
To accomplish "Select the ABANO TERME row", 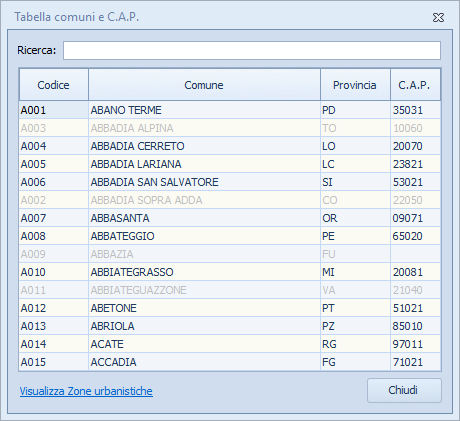I will pos(230,110).
